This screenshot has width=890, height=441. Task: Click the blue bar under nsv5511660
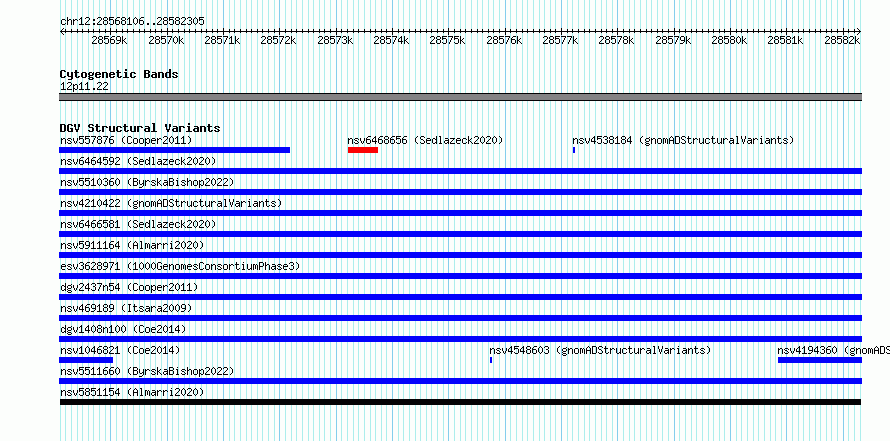point(460,381)
